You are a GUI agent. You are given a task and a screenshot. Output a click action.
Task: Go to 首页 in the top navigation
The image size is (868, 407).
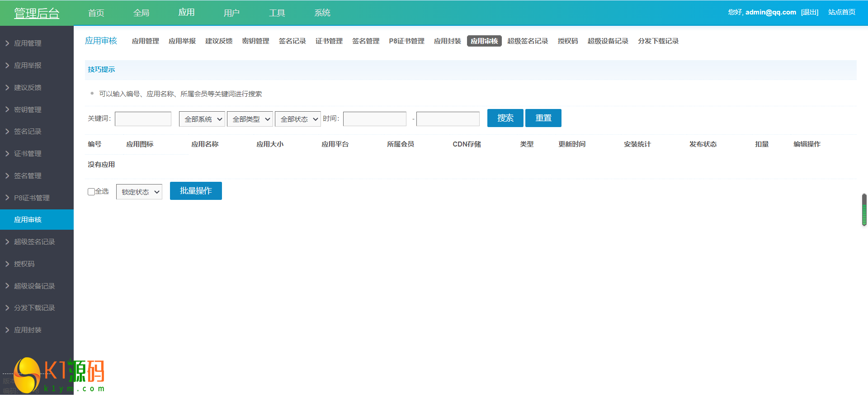click(96, 13)
